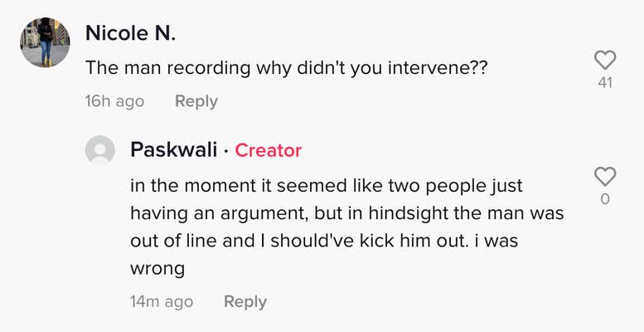Viewport: 644px width, 332px height.
Task: Select the reply line starting 'having an argument'
Action: (347, 213)
